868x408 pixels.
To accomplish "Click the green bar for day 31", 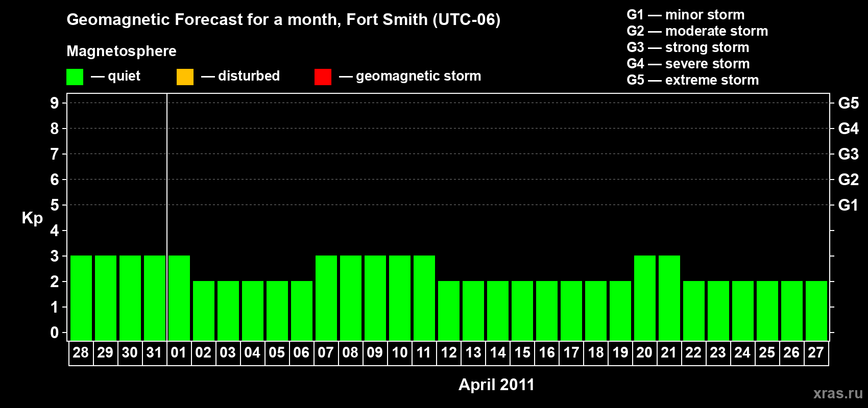I will (155, 298).
